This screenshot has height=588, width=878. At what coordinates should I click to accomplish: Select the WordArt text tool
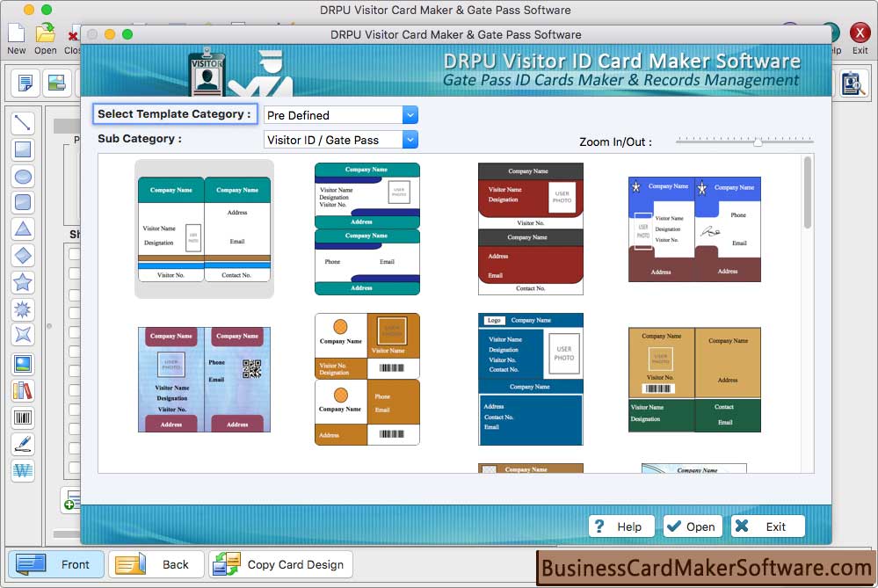(x=23, y=470)
